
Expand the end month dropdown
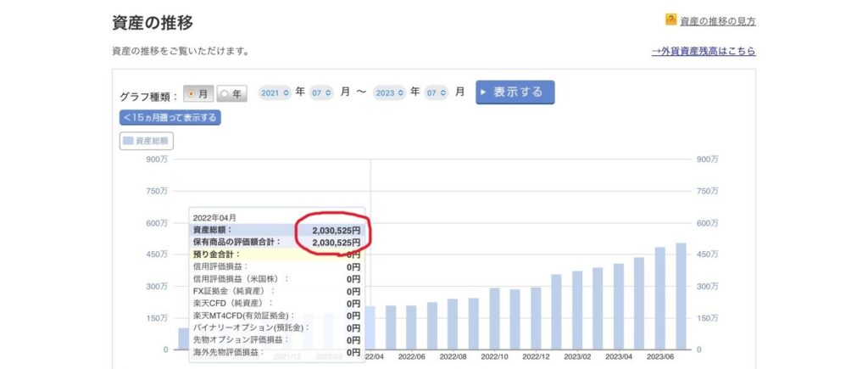click(x=437, y=92)
